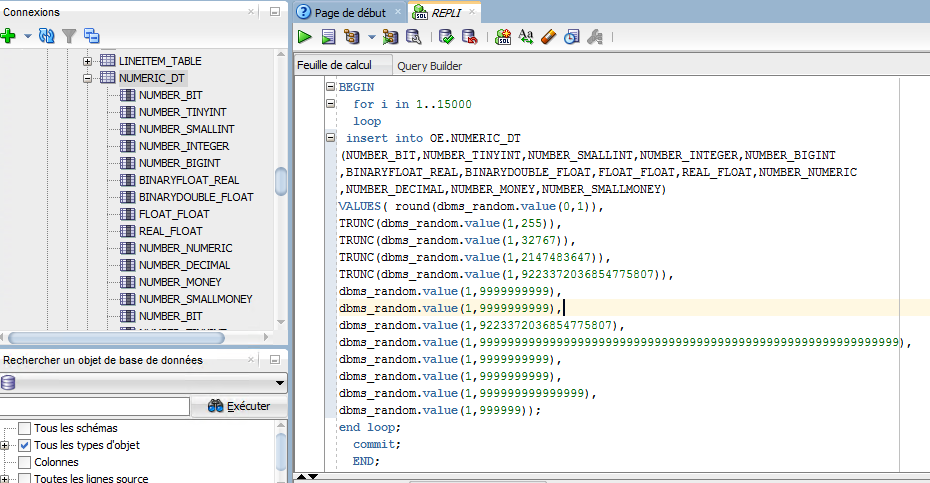930x483 pixels.
Task: Select the NUMBER_MONEY column
Action: pyautogui.click(x=180, y=282)
